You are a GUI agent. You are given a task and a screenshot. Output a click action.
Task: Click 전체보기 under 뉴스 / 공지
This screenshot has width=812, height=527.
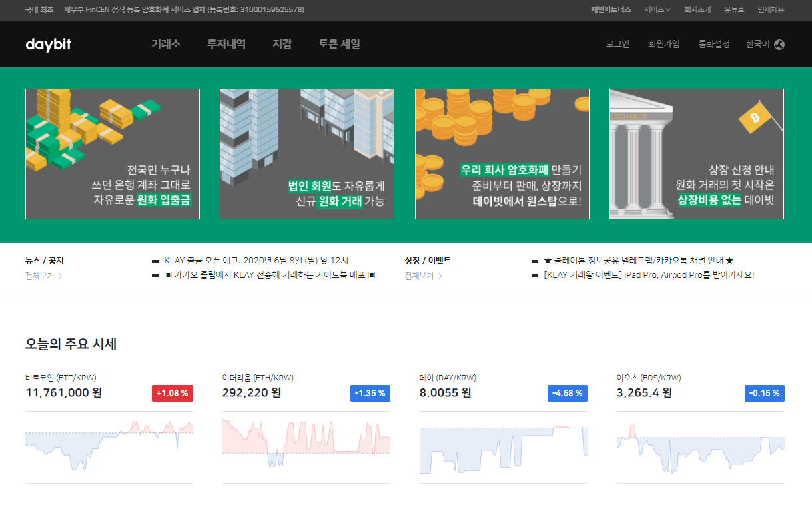pos(44,276)
